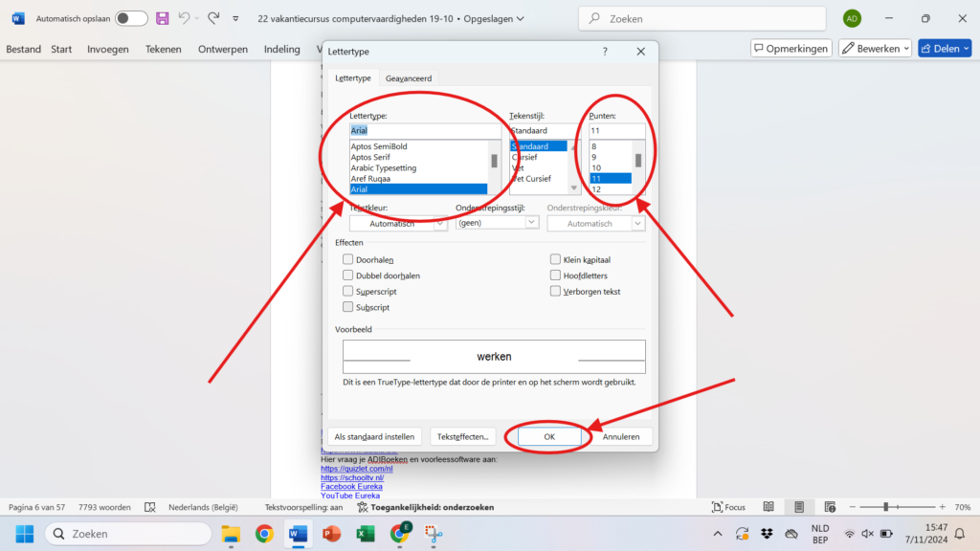Click the Als standaard instellen button
Image resolution: width=980 pixels, height=551 pixels.
point(374,436)
